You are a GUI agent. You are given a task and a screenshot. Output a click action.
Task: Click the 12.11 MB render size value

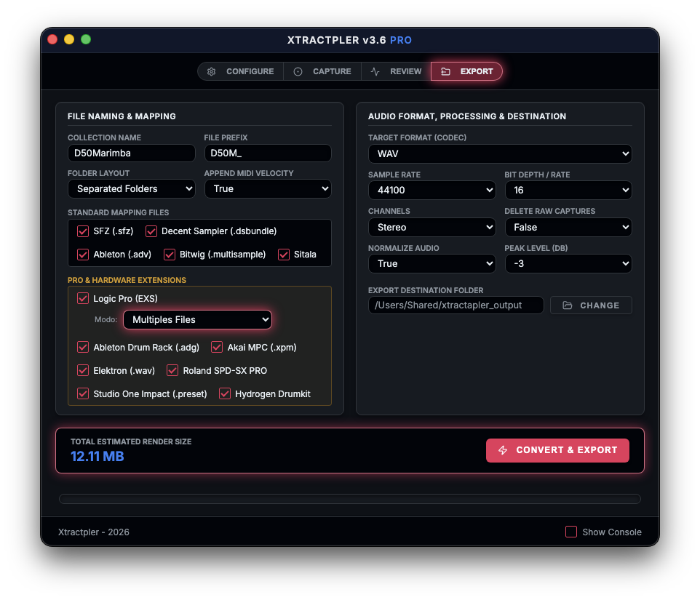pos(98,456)
